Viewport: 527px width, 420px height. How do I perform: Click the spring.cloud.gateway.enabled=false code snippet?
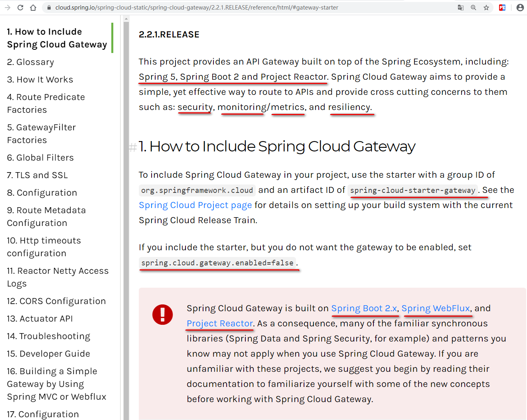coord(217,263)
